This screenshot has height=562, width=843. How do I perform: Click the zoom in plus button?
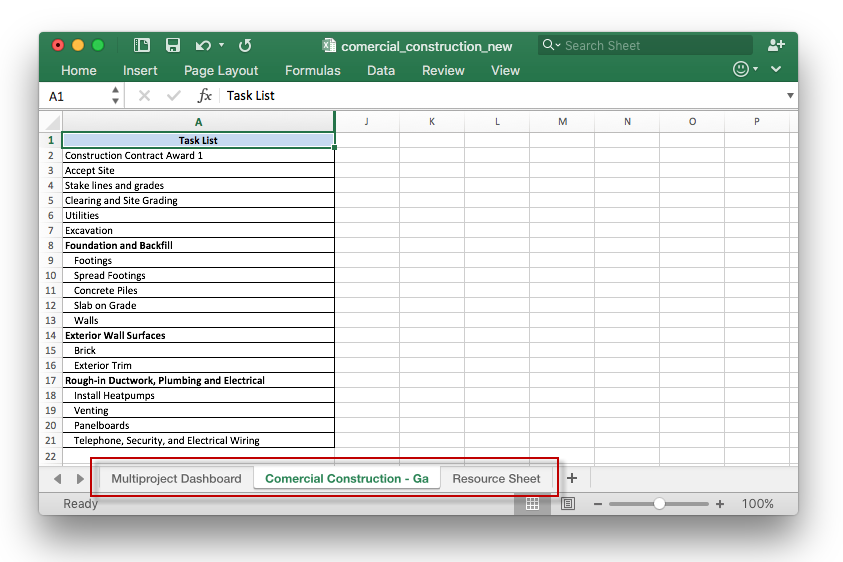point(720,504)
